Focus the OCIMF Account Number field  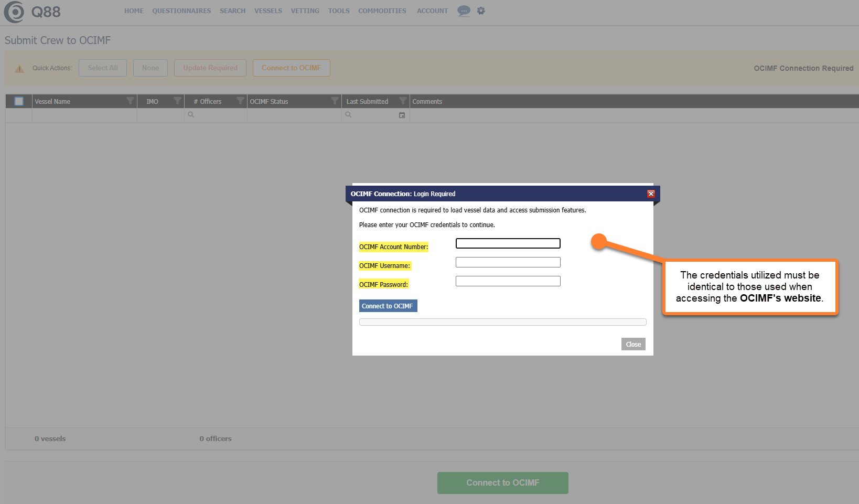pyautogui.click(x=508, y=243)
